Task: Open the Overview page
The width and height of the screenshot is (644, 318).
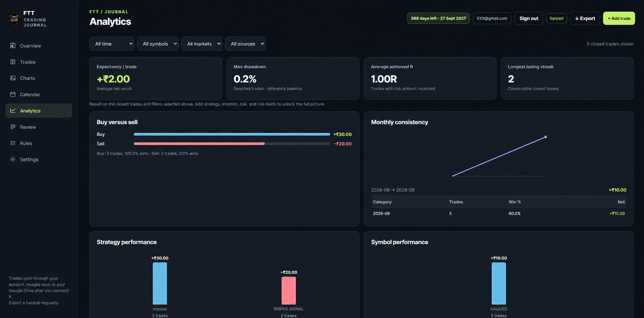Action: [x=39, y=46]
